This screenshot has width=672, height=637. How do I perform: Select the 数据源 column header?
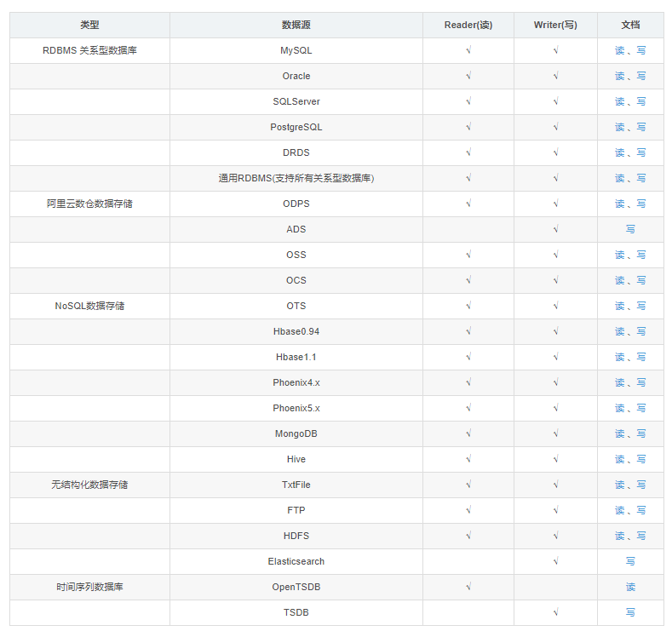296,26
